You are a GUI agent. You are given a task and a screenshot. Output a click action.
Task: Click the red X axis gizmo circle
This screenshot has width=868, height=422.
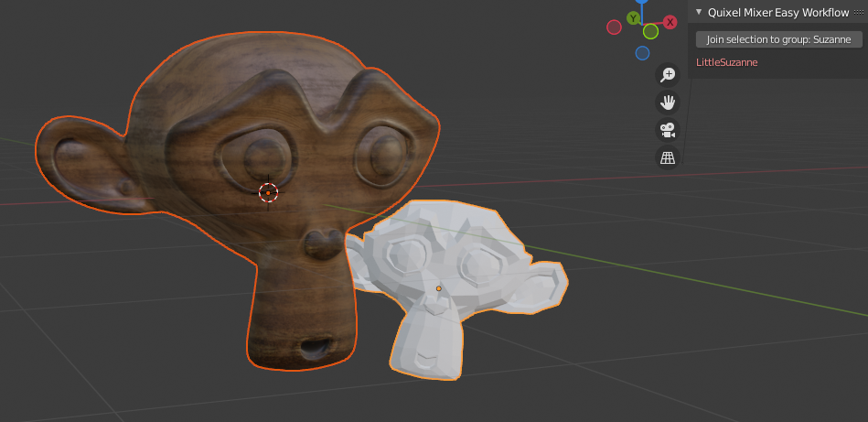pyautogui.click(x=670, y=22)
